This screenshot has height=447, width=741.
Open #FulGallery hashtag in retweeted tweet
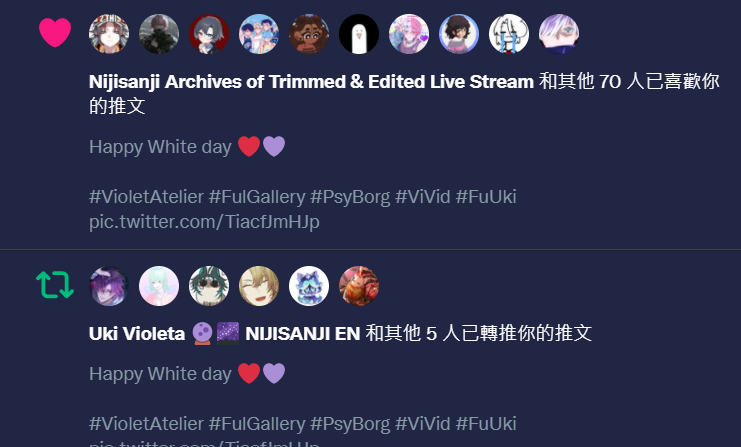pyautogui.click(x=257, y=424)
